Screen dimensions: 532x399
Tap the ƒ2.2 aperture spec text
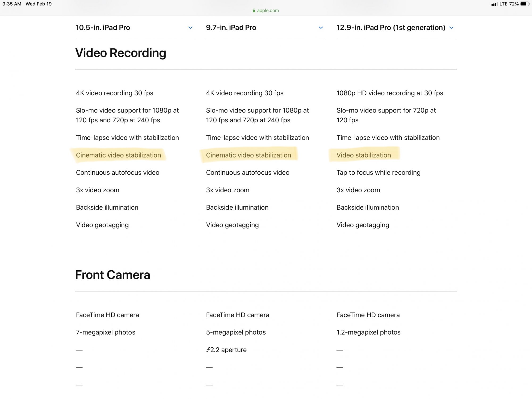(226, 350)
